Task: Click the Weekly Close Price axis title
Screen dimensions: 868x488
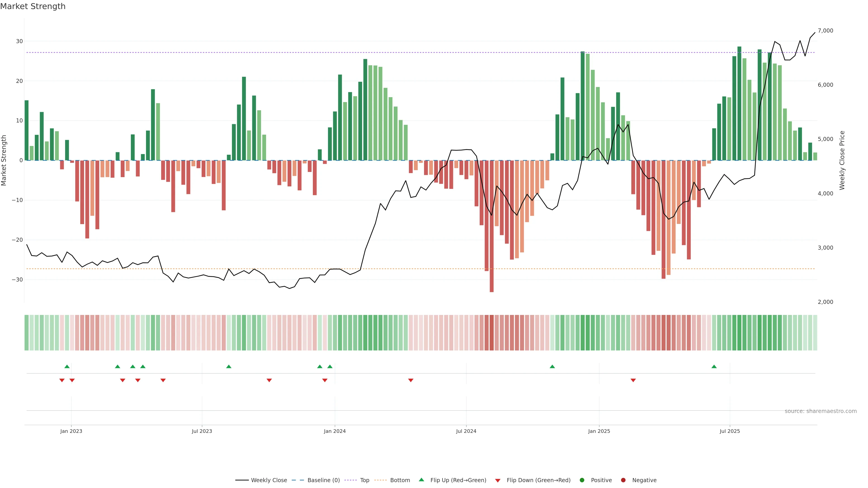Action: [842, 160]
